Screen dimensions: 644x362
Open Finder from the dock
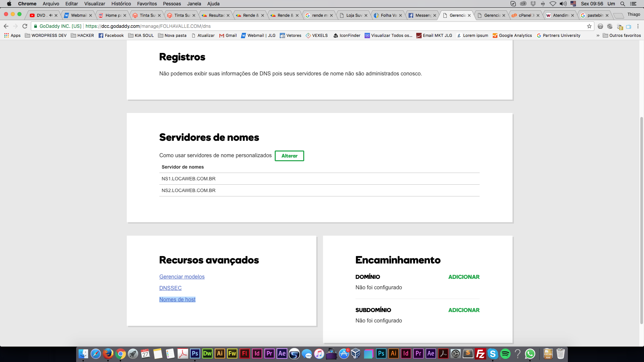(83, 354)
